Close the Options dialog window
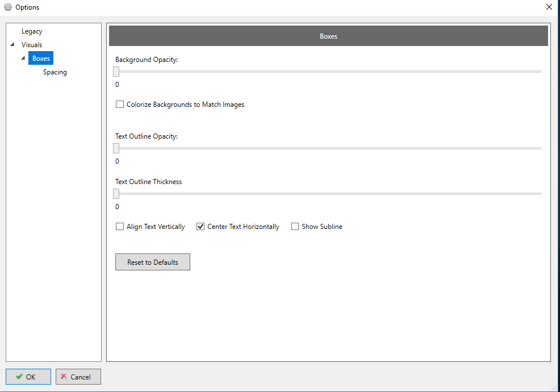This screenshot has height=392, width=560. [x=549, y=7]
